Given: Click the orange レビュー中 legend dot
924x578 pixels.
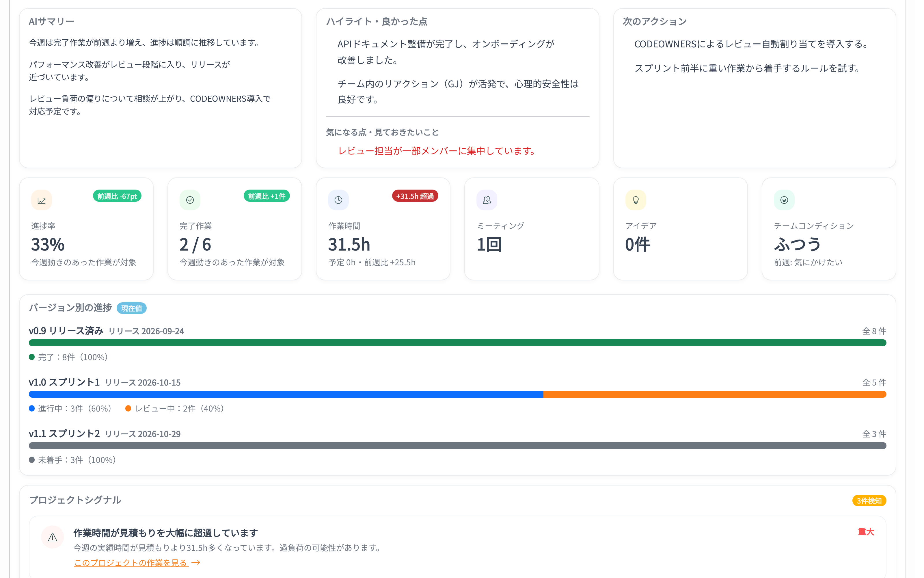Looking at the screenshot, I should pos(128,409).
